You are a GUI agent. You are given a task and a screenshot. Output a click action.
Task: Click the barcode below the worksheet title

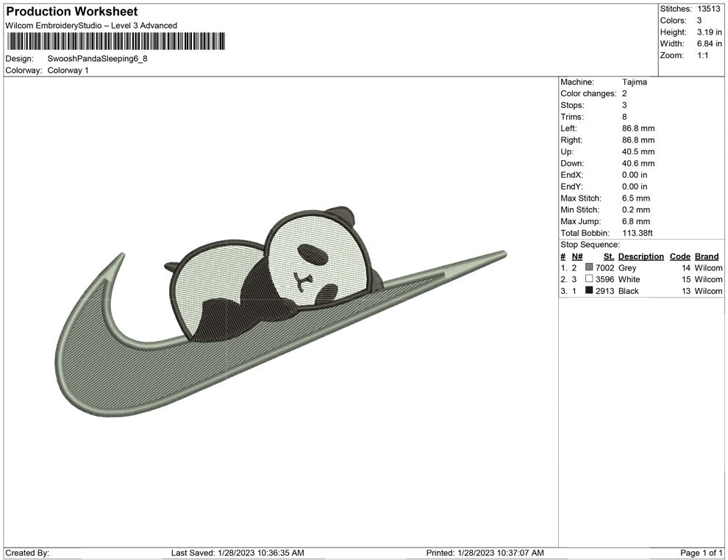pos(116,41)
